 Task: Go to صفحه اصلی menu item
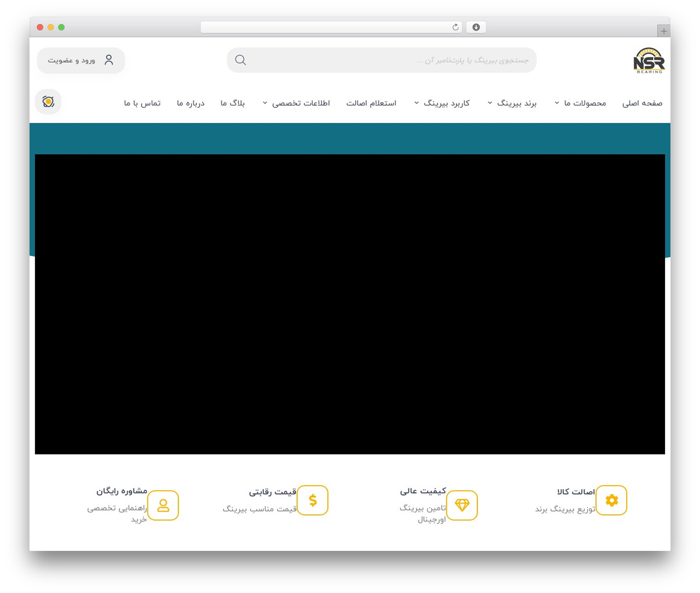coord(642,103)
